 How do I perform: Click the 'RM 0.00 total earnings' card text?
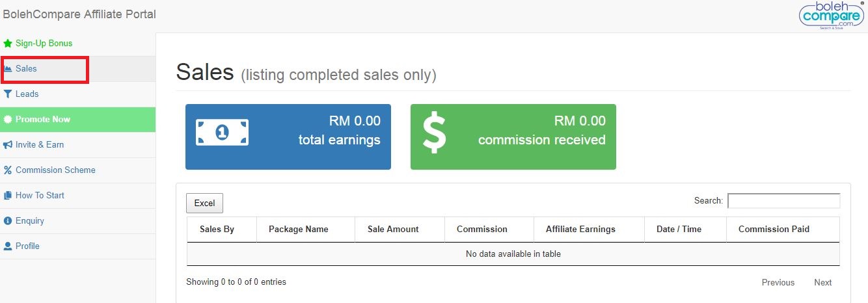pyautogui.click(x=340, y=130)
